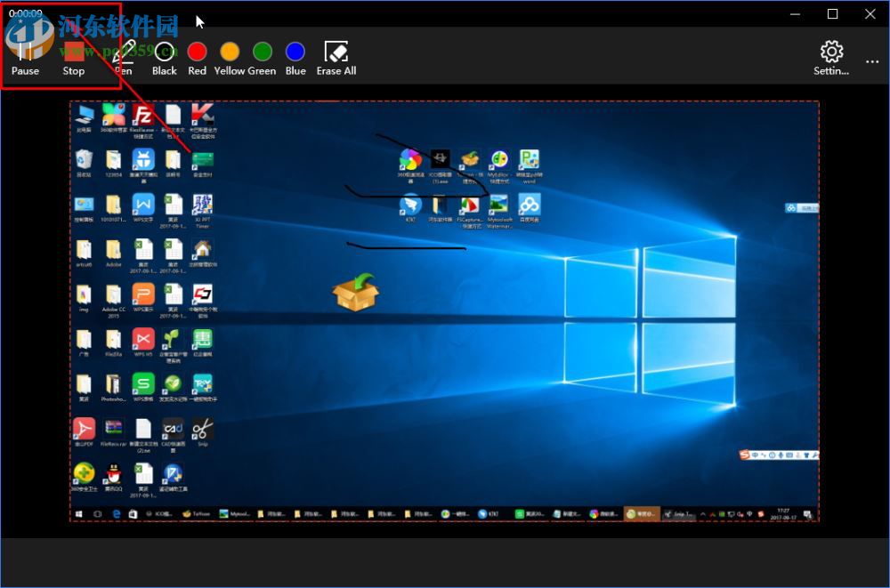Viewport: 890px width, 588px height.
Task: Click the Kaspersky red K desktop icon
Action: pos(203,120)
